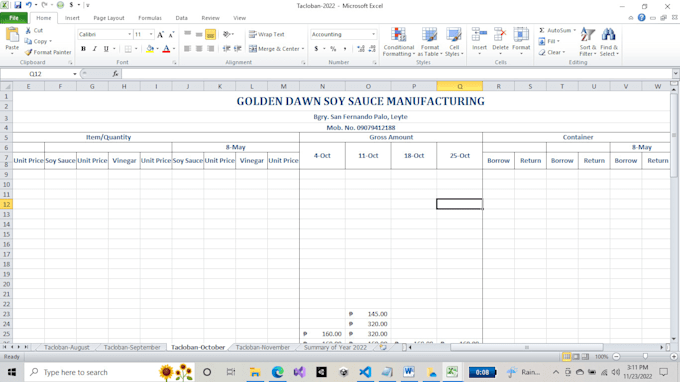Switch to Page Layout view button
Screen dimensions: 680x382
point(576,356)
